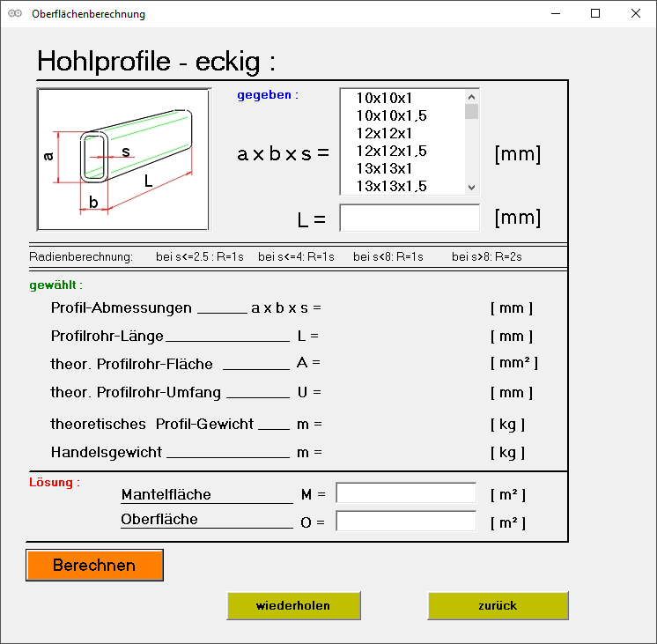
Task: Click the profile list scrollbar thumb
Action: (x=471, y=111)
